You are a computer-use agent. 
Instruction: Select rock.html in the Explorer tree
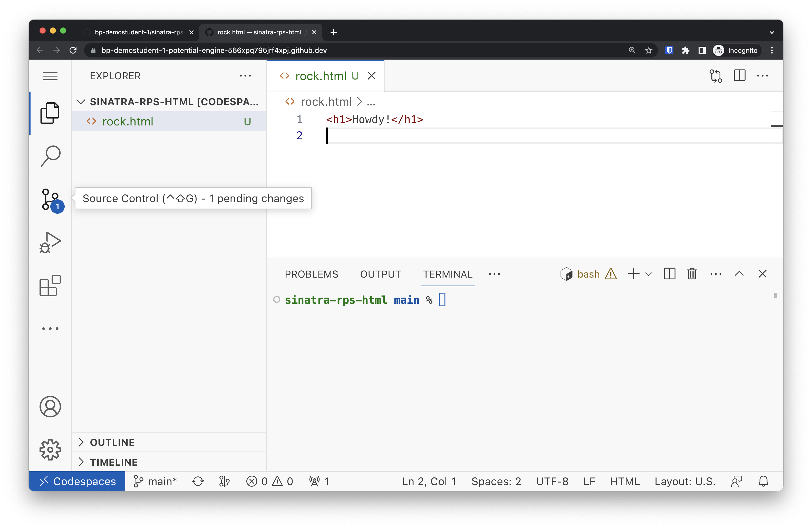(x=128, y=121)
